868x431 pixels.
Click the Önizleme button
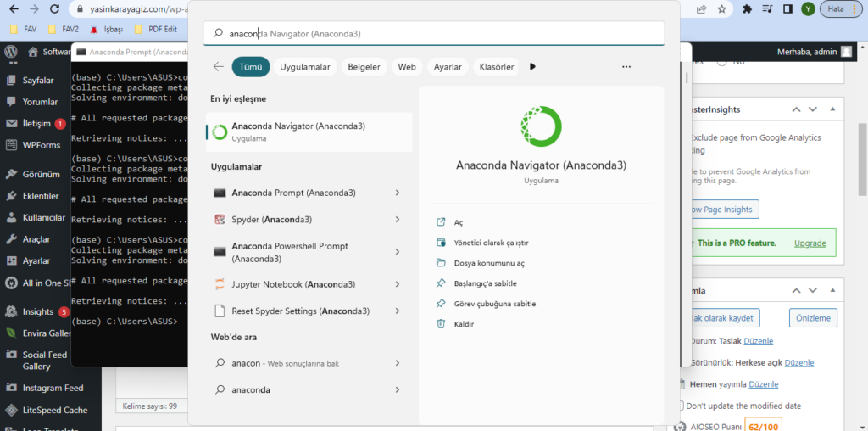point(813,318)
